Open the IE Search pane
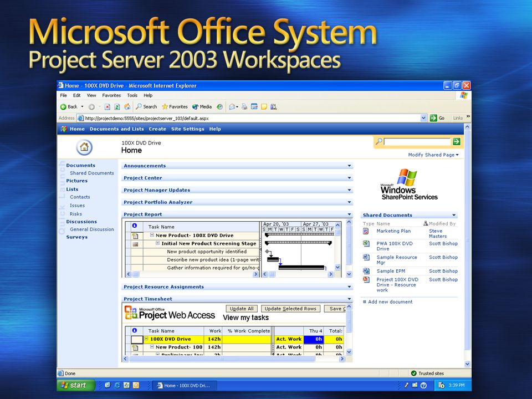 click(146, 106)
